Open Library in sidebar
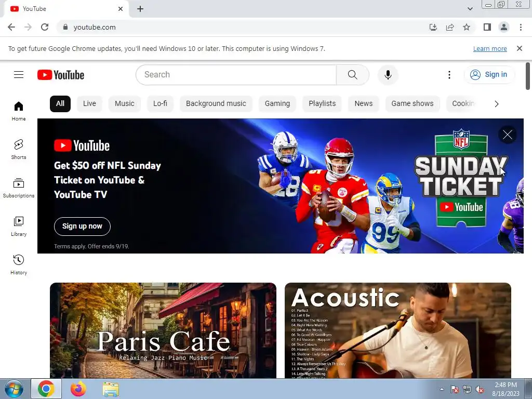The width and height of the screenshot is (532, 399). (19, 227)
